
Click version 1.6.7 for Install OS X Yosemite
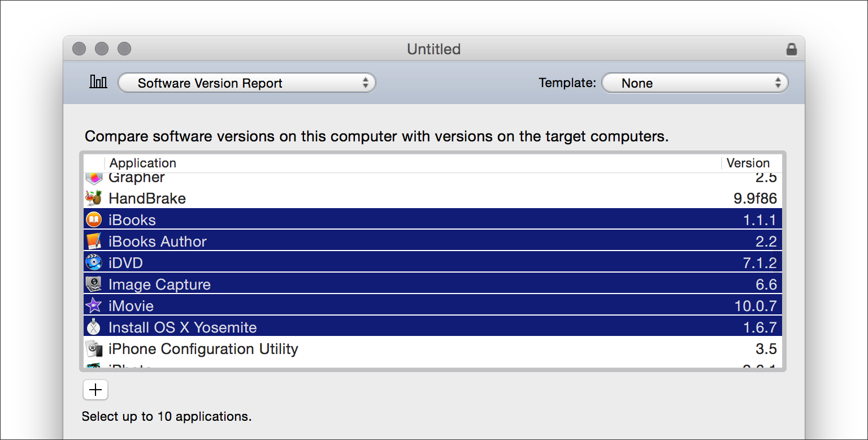coord(760,327)
